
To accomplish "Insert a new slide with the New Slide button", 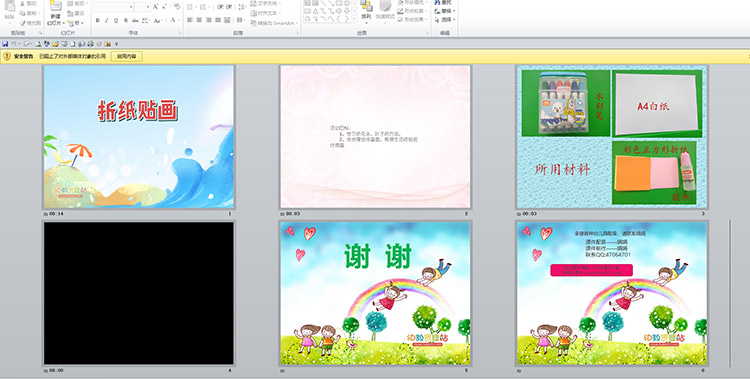I will (55, 14).
